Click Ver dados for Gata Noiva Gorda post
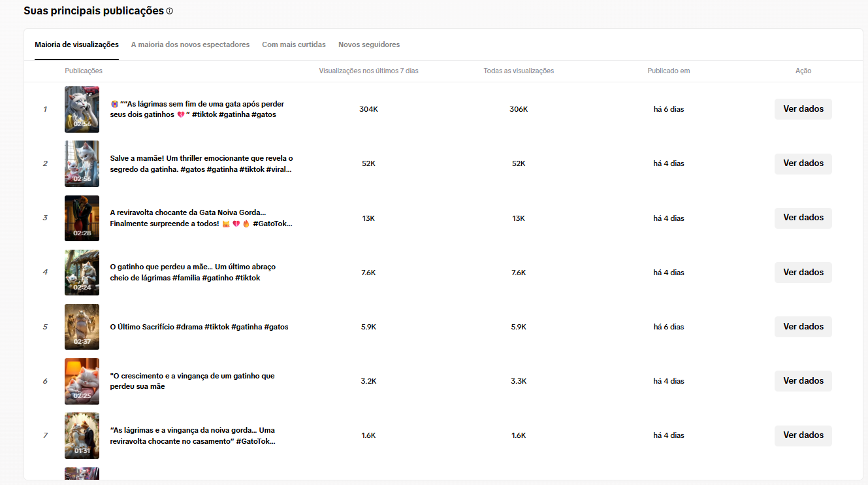The image size is (868, 485). [803, 218]
